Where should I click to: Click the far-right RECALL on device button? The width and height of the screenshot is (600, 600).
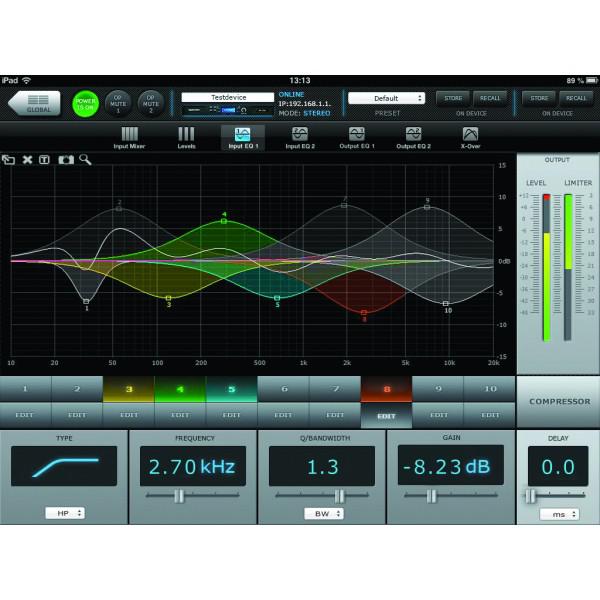(x=576, y=98)
